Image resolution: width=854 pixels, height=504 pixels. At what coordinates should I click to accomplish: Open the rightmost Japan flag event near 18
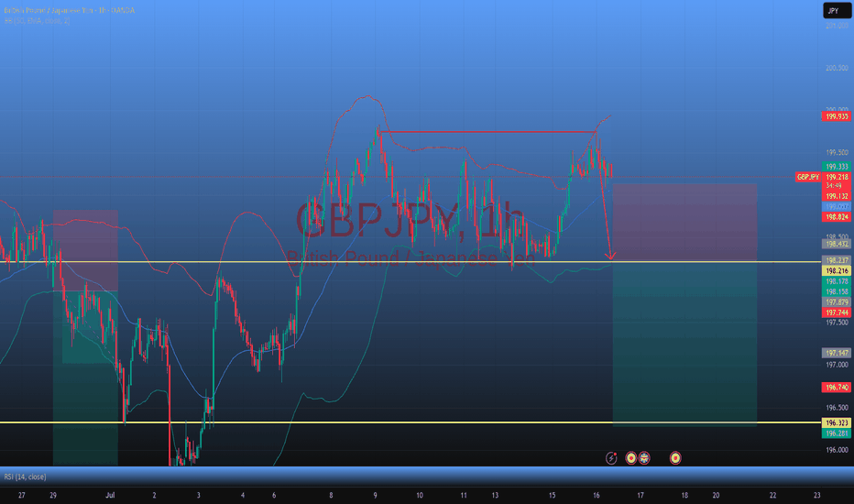point(675,458)
